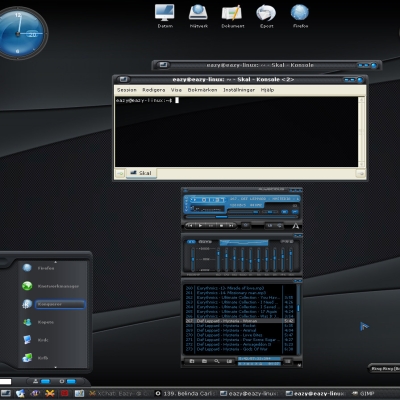Click the down arrow below the menu list
400x400 pixels.
coord(55,367)
